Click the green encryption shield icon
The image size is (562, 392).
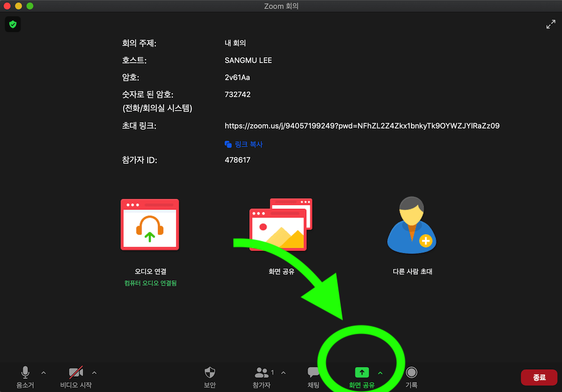(13, 24)
